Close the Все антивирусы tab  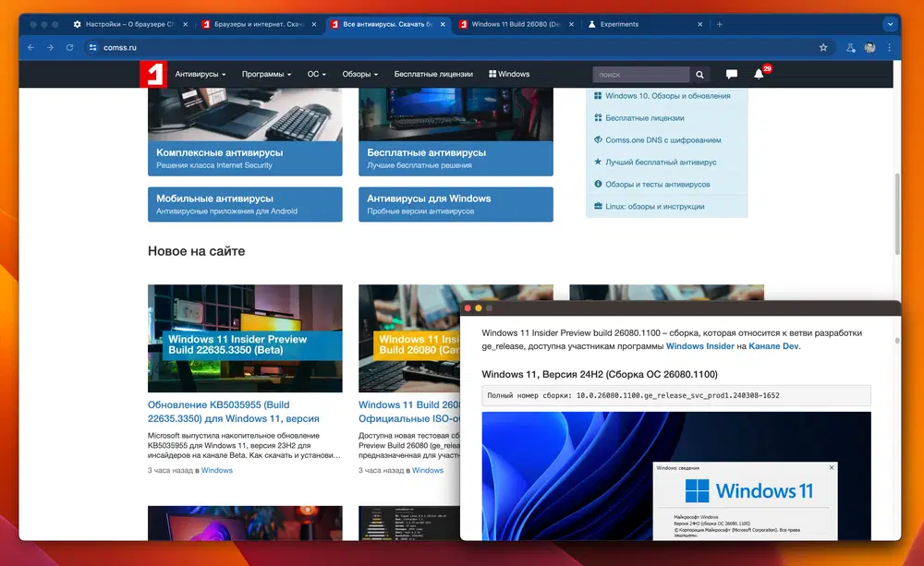click(443, 24)
